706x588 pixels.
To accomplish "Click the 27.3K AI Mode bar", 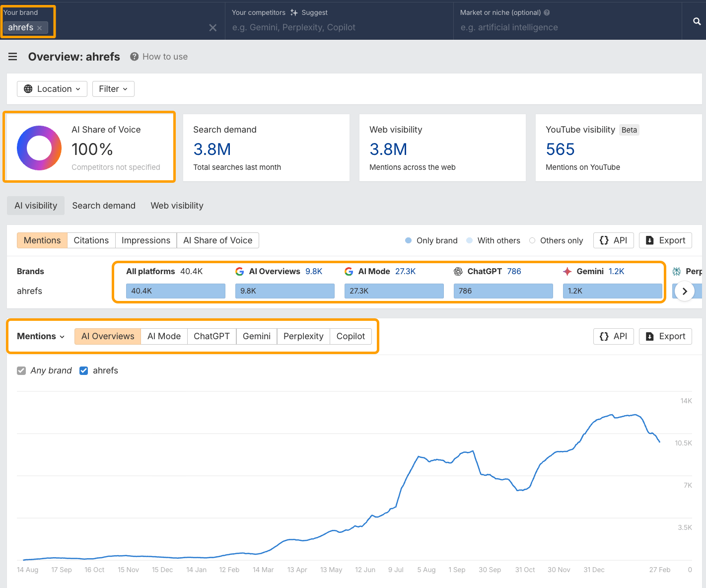I will [x=394, y=291].
